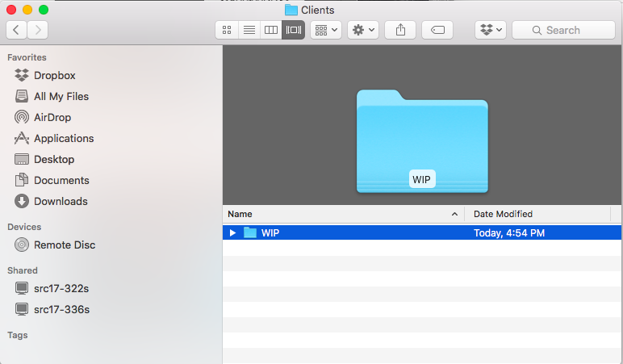The width and height of the screenshot is (623, 364).
Task: Open the Dropbox toolbar dropdown
Action: (x=491, y=30)
